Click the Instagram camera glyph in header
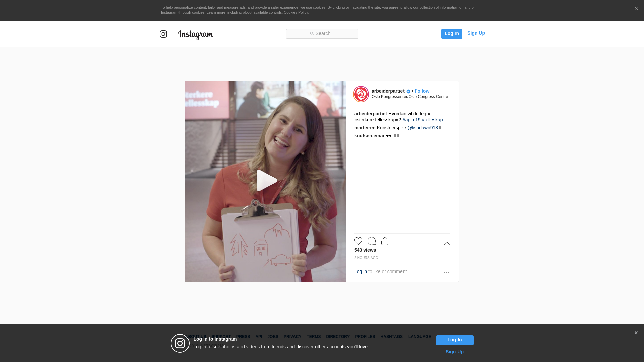This screenshot has height=362, width=644. pyautogui.click(x=163, y=34)
